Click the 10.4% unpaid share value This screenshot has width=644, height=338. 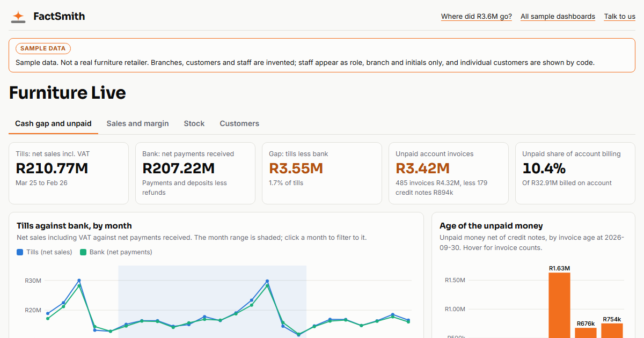tap(544, 168)
